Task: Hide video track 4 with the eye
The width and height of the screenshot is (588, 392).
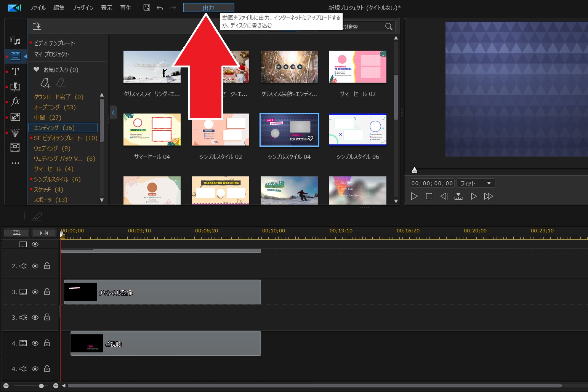Action: pos(35,343)
